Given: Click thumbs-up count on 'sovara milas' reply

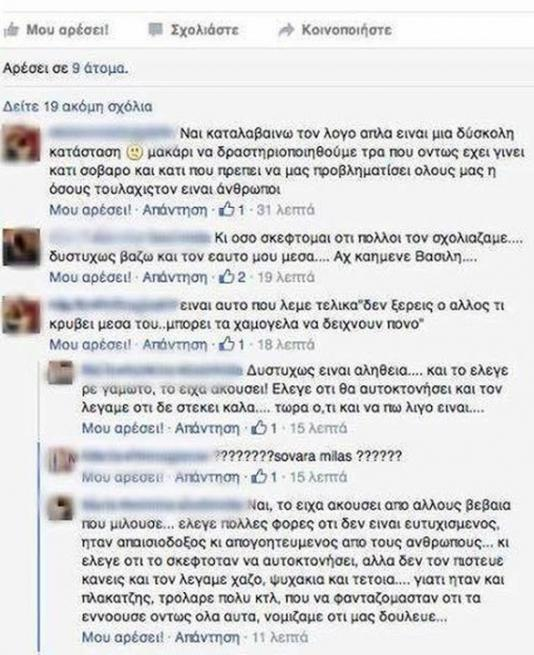Looking at the screenshot, I should [x=264, y=477].
